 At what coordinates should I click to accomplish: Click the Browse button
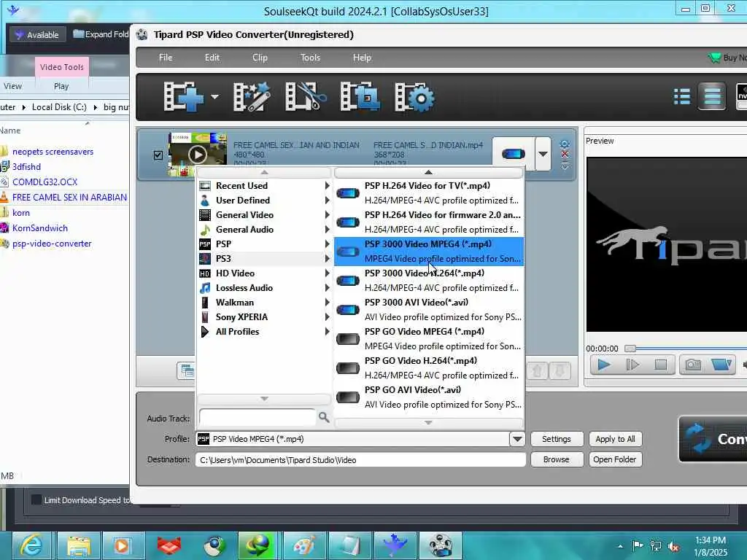pyautogui.click(x=557, y=459)
